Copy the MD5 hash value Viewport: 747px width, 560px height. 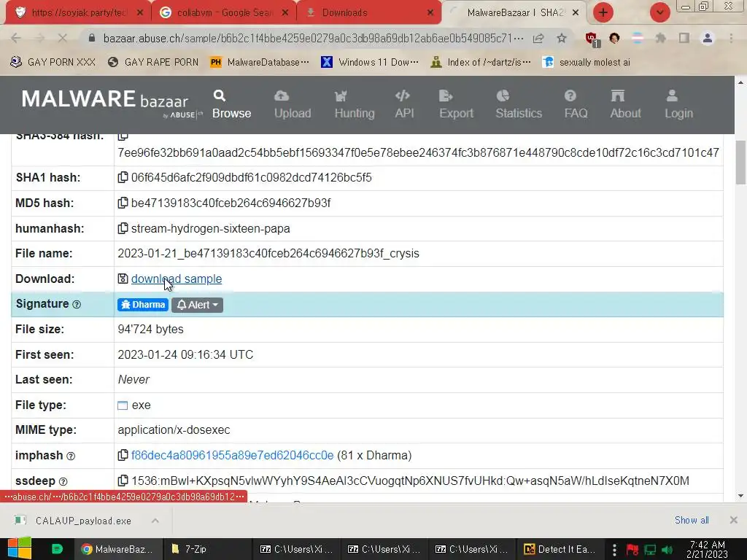(x=123, y=203)
